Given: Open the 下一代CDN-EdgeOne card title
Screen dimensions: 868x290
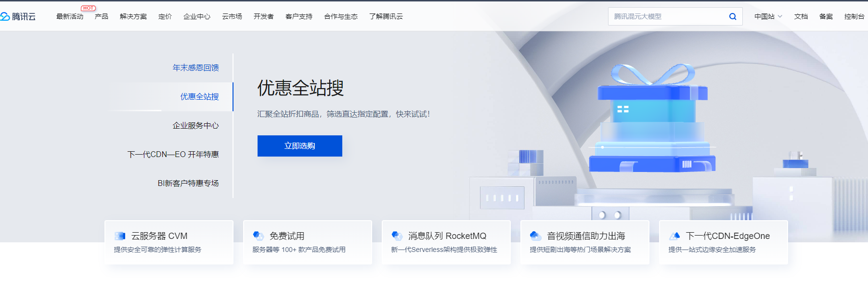Looking at the screenshot, I should (728, 236).
